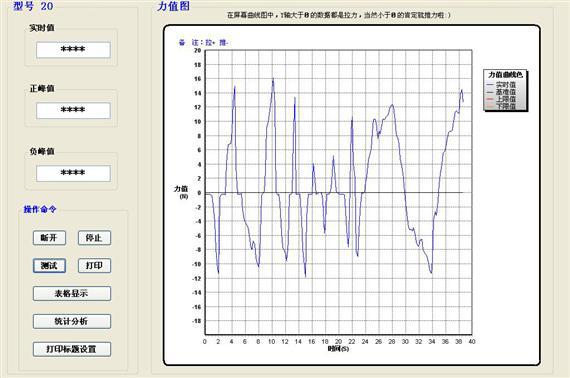Click the 力值图 chart heading
Viewport: 570px width, 378px height.
(173, 6)
